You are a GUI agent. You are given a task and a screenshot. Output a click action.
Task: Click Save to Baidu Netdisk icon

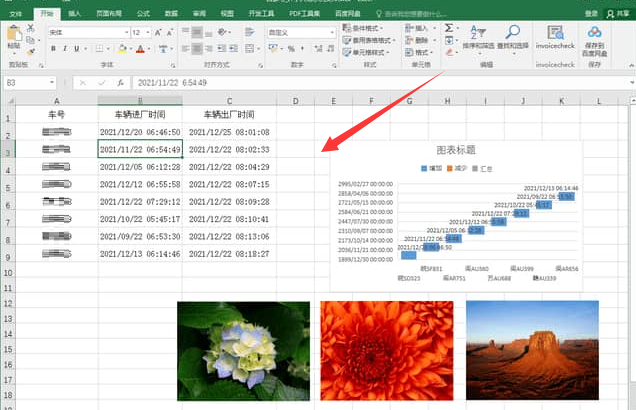click(596, 36)
